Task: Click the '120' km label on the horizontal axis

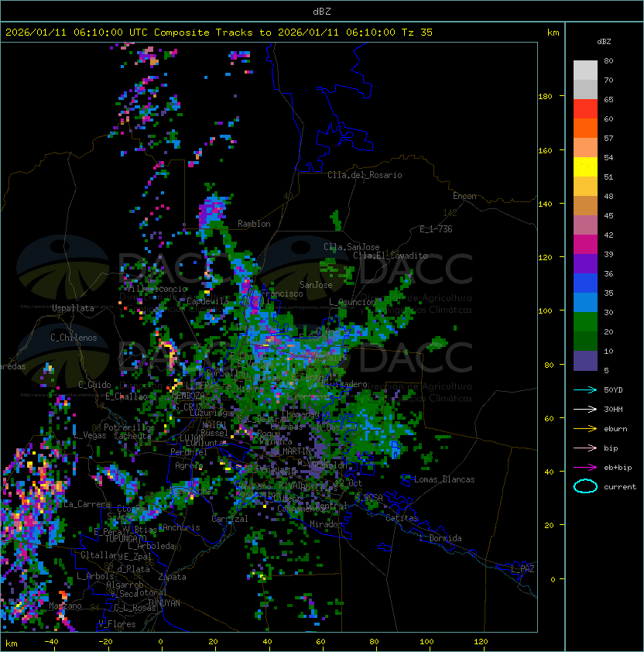Action: (x=481, y=642)
